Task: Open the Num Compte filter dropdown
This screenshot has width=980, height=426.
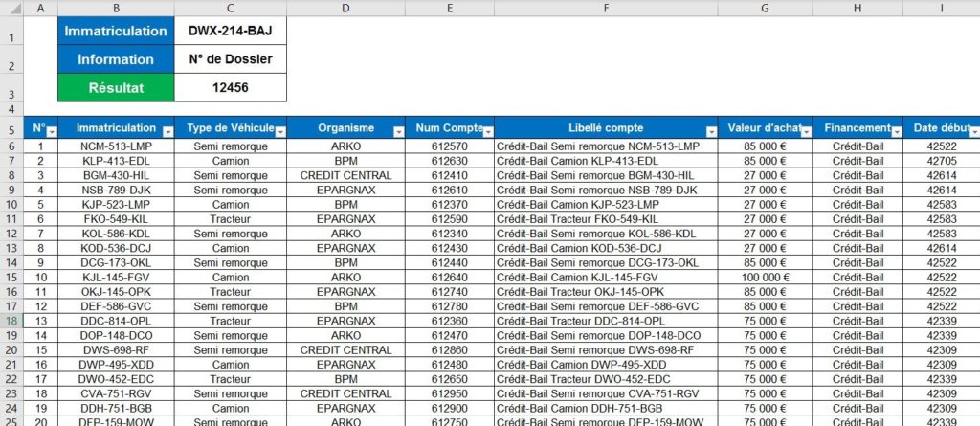Action: 487,131
